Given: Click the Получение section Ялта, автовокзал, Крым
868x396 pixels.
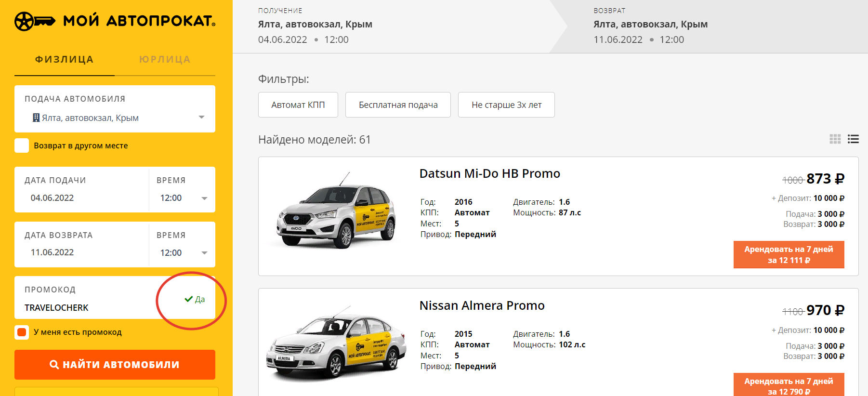Looking at the screenshot, I should click(315, 24).
